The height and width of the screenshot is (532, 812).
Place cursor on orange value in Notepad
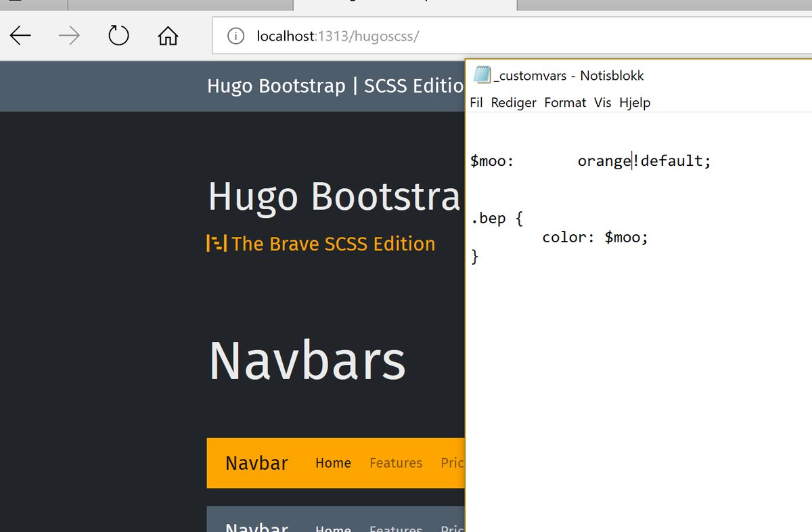click(x=604, y=161)
